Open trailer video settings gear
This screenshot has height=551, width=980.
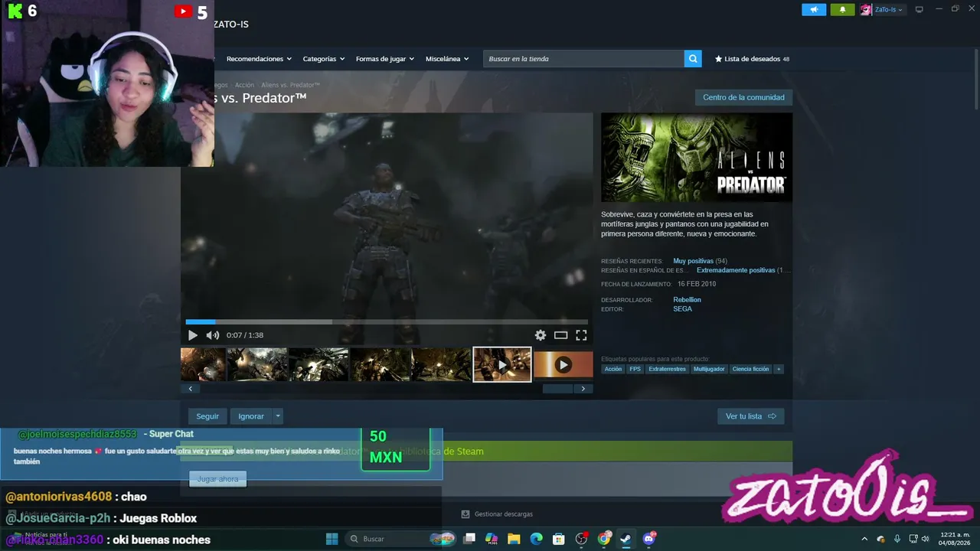click(x=541, y=335)
